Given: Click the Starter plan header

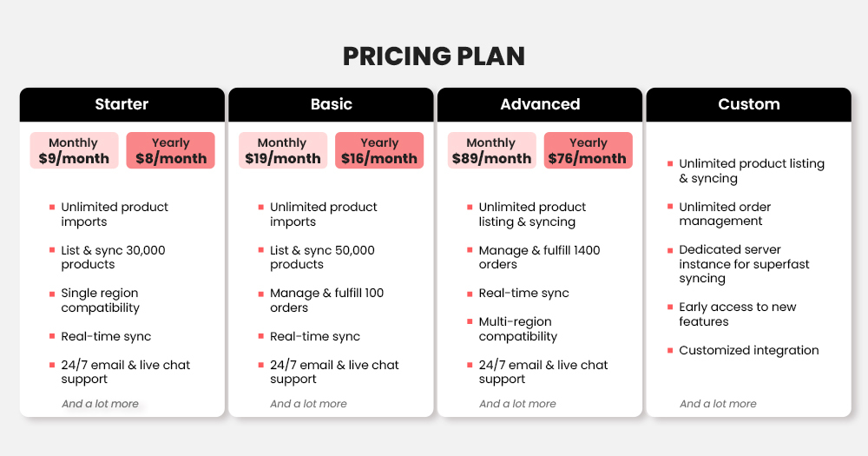Looking at the screenshot, I should [x=122, y=104].
